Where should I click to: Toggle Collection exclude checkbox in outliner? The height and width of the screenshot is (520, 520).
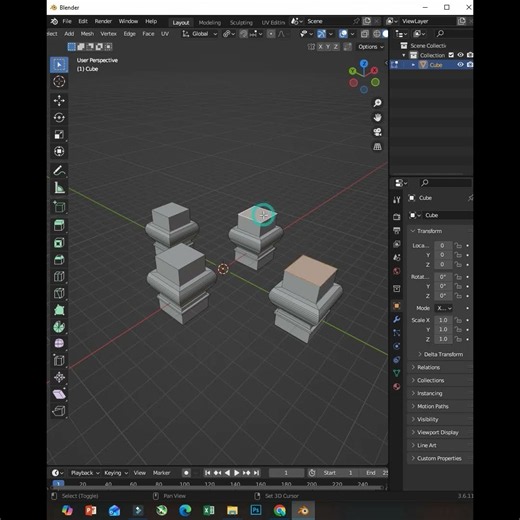pyautogui.click(x=451, y=55)
